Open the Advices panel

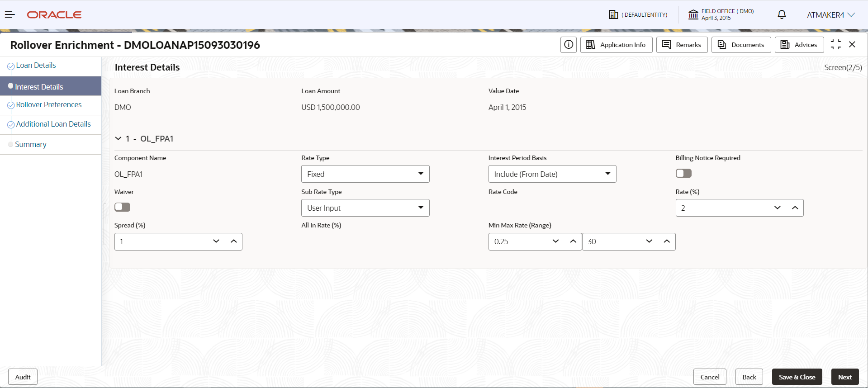799,45
